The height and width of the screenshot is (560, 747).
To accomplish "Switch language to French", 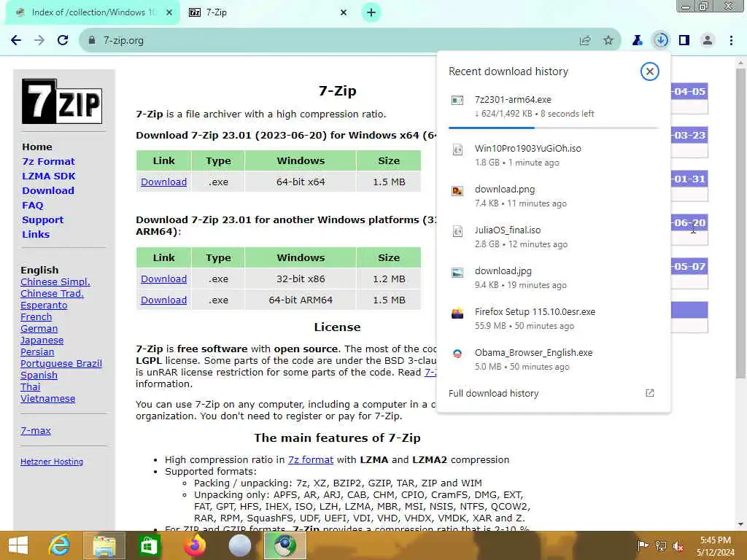I will coord(36,317).
